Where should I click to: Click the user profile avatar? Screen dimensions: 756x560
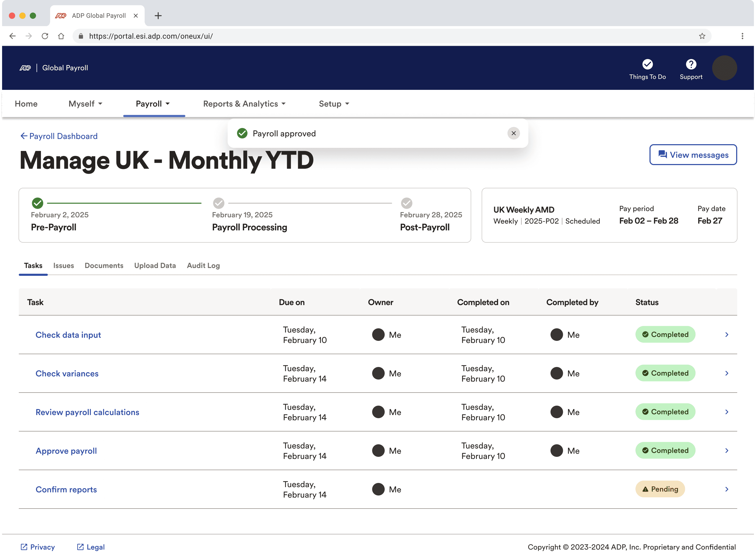coord(724,68)
